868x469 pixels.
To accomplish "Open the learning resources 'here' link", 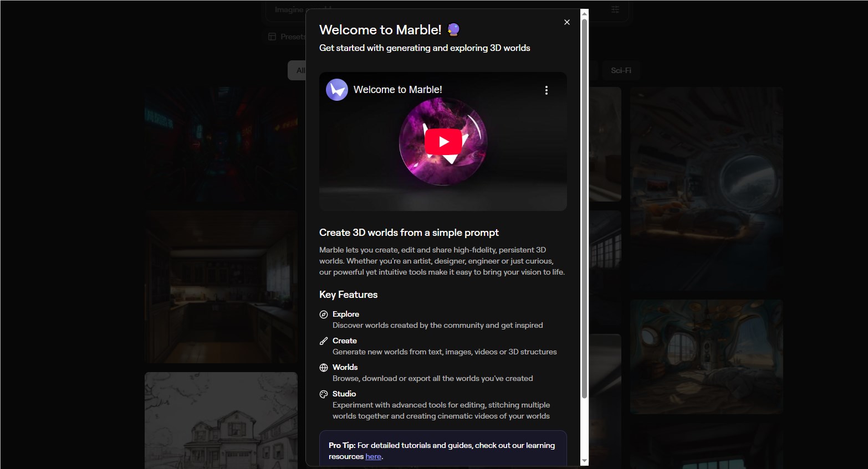I will (x=373, y=457).
